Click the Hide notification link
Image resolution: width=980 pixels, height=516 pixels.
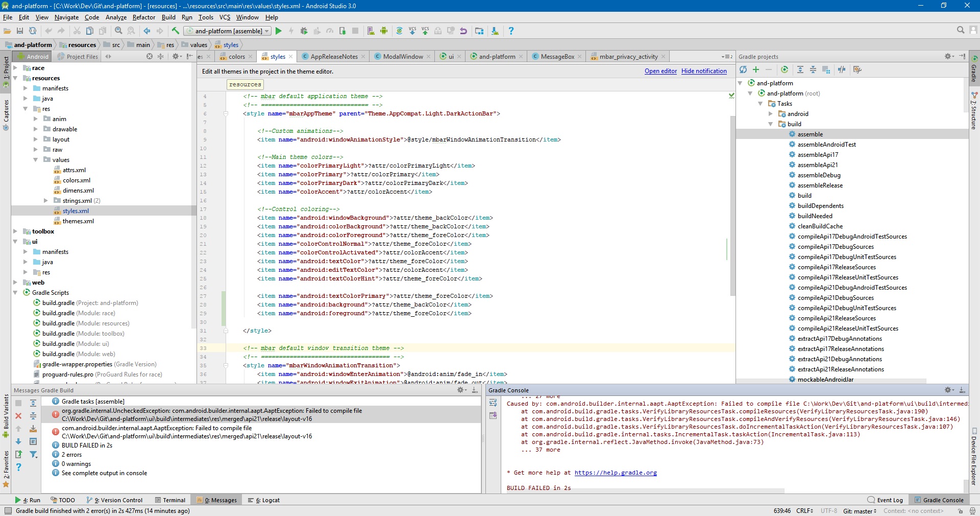(x=704, y=72)
